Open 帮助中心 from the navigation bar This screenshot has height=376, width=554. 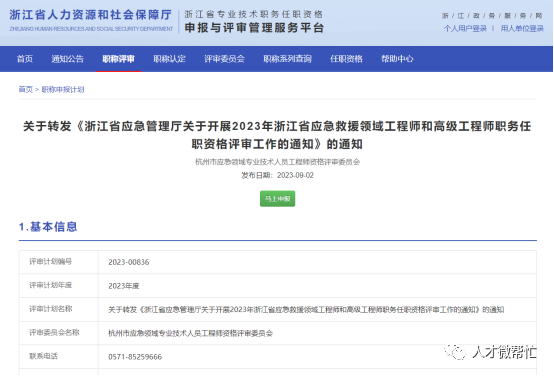(x=397, y=59)
